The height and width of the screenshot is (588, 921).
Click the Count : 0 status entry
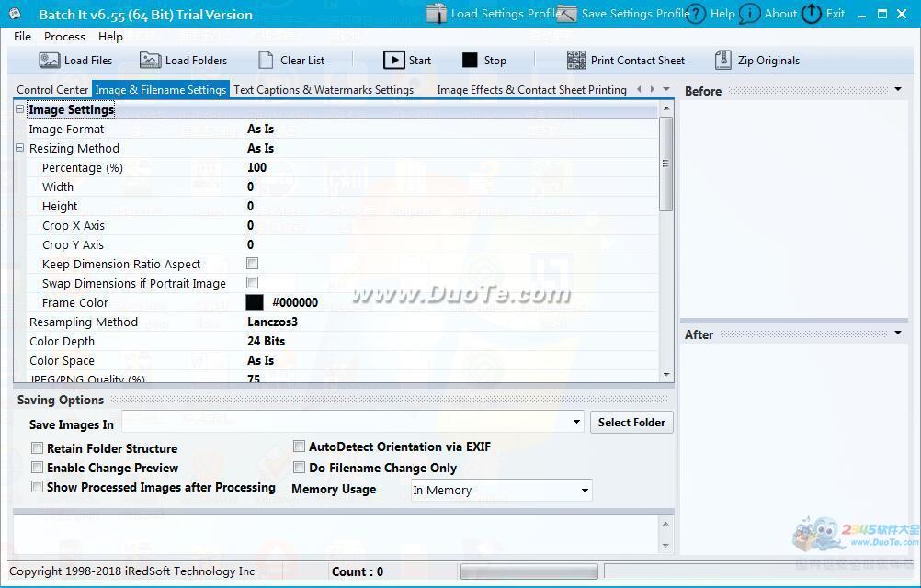click(358, 571)
